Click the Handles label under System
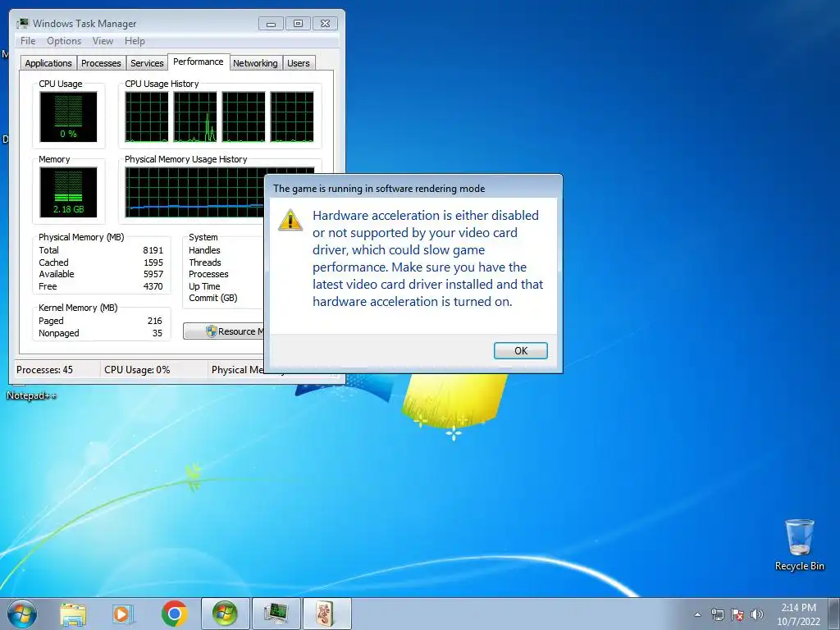The image size is (840, 630). coord(204,250)
